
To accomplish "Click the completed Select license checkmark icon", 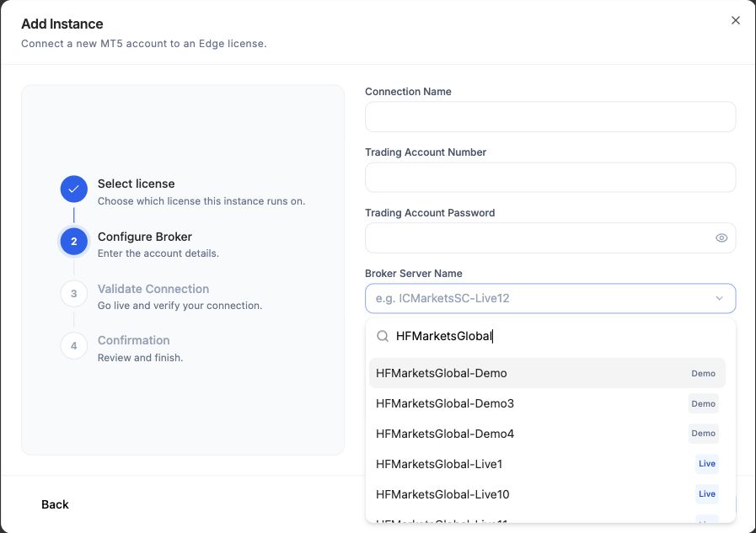I will point(74,189).
